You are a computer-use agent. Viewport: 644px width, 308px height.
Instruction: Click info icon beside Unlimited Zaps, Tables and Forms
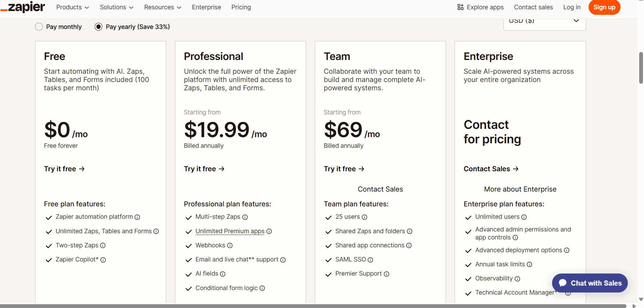tap(156, 231)
